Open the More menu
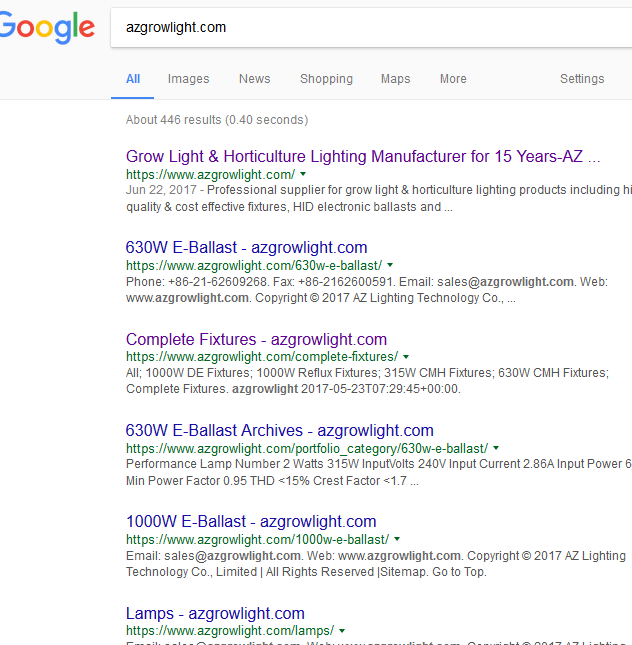This screenshot has width=632, height=645. (453, 79)
